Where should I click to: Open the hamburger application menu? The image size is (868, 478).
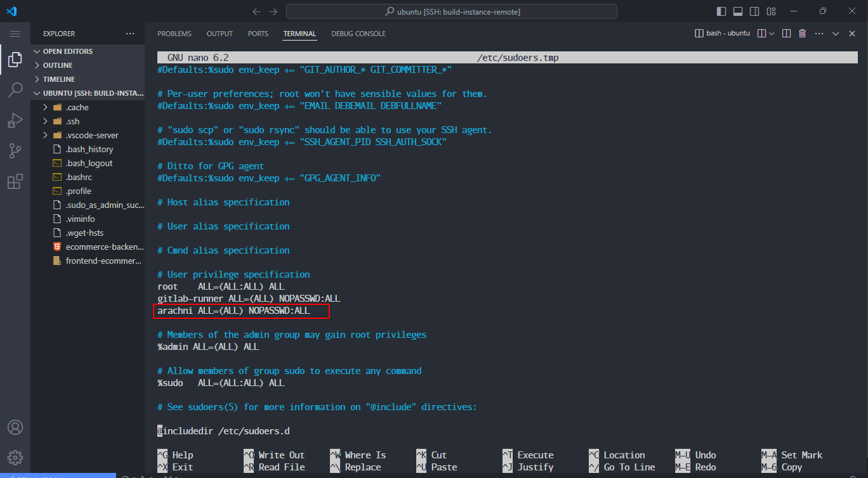tap(15, 34)
